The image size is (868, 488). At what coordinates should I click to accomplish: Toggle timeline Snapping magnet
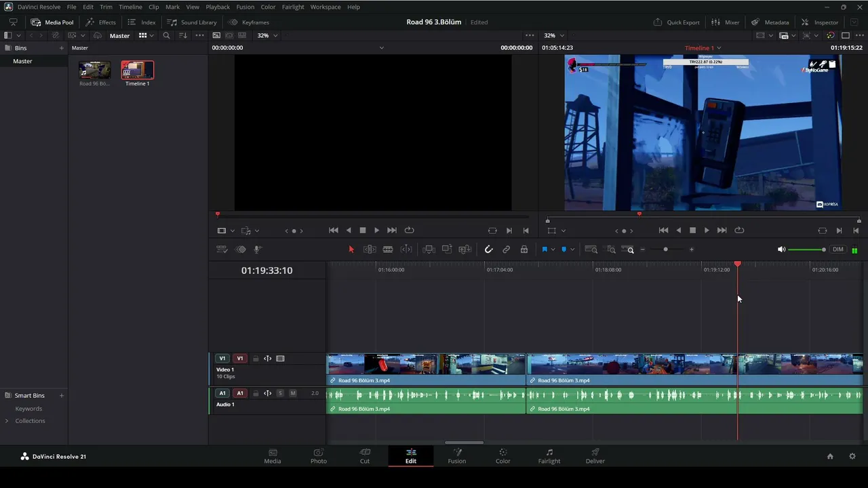point(488,249)
